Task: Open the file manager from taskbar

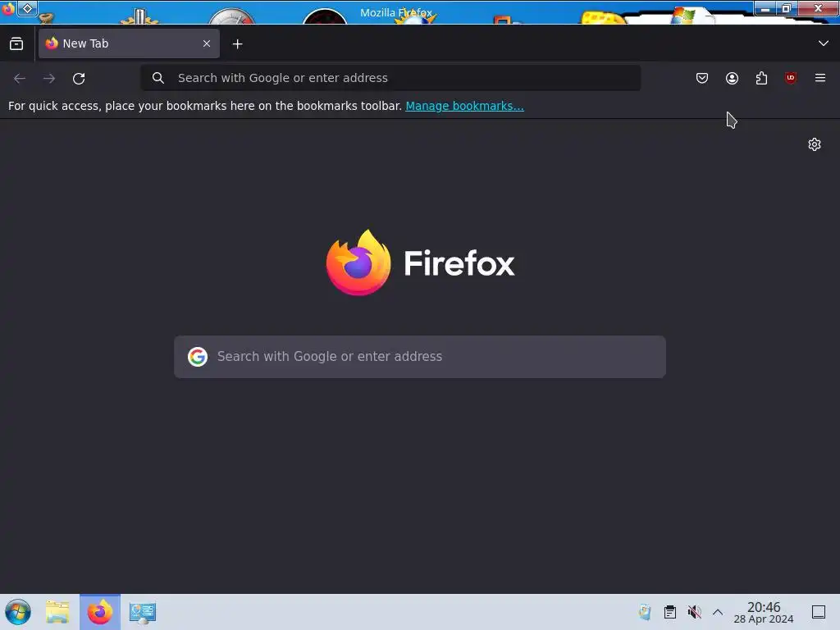Action: (x=58, y=612)
